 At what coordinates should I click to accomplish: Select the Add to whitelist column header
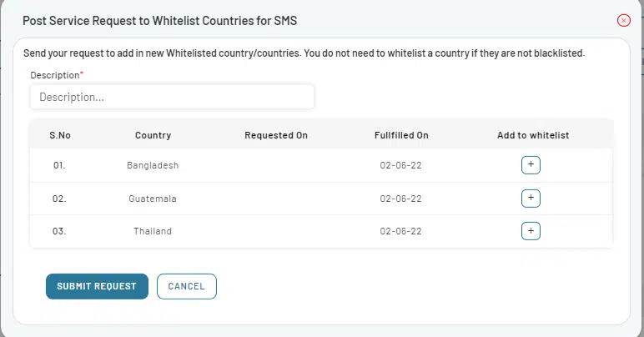coord(533,135)
